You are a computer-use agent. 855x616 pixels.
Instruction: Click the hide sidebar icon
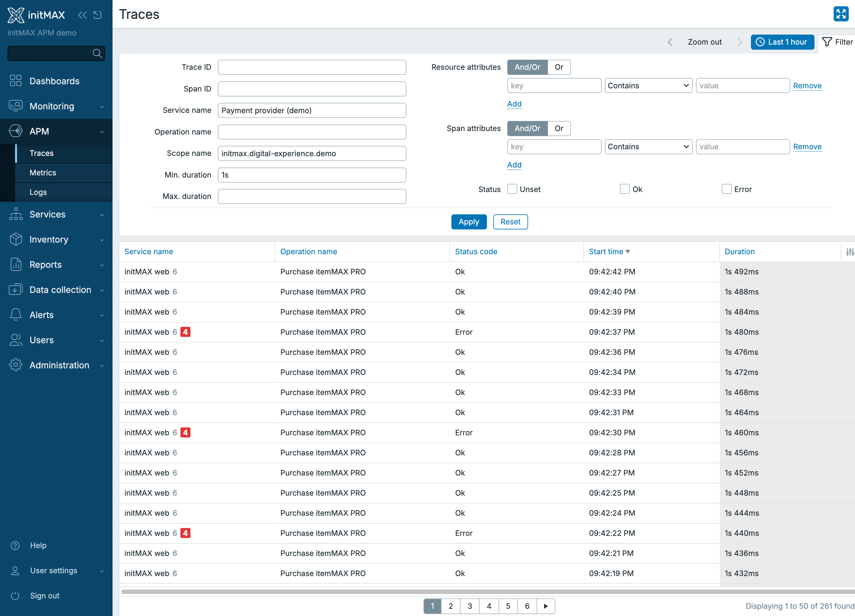pos(98,15)
